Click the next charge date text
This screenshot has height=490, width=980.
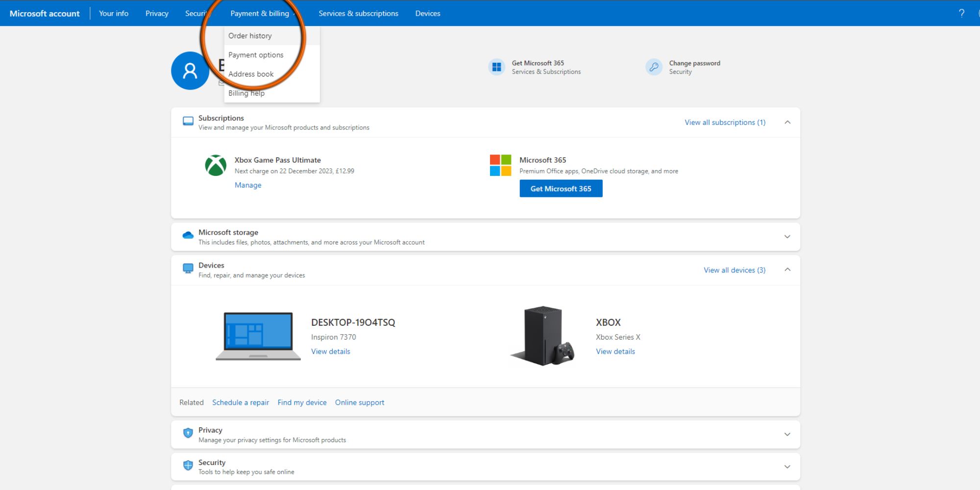point(294,171)
